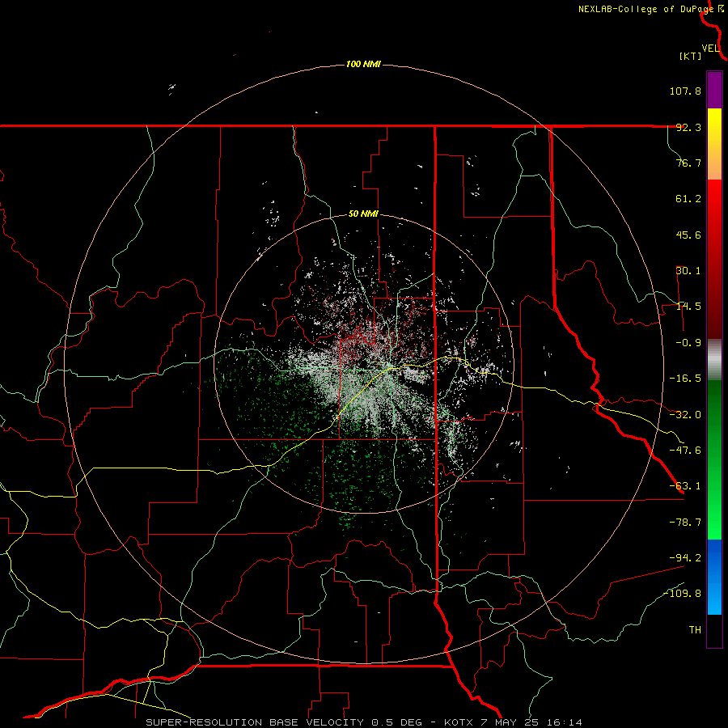Click the TH threshold label
Viewport: 728px width, 728px height.
click(695, 629)
